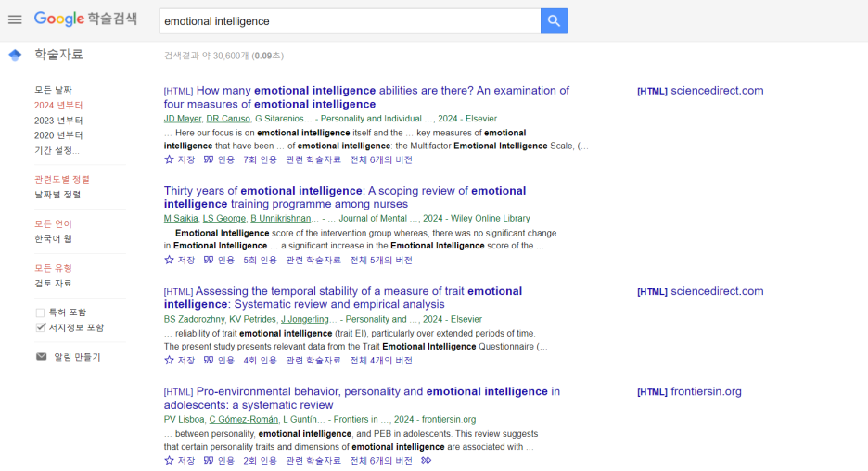This screenshot has width=868, height=471.
Task: Filter to 검토 자료 review articles
Action: coord(53,283)
